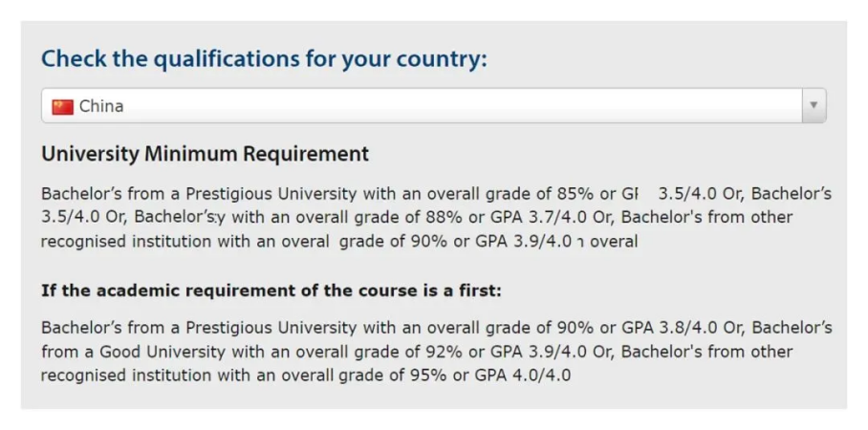The image size is (868, 430).
Task: Select the word China in the combo box
Action: (x=101, y=106)
